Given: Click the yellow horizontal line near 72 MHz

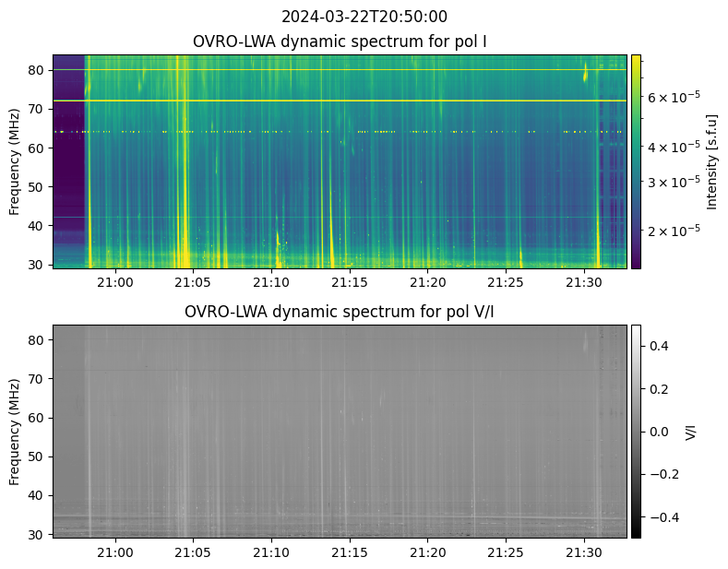Looking at the screenshot, I should click(x=340, y=101).
